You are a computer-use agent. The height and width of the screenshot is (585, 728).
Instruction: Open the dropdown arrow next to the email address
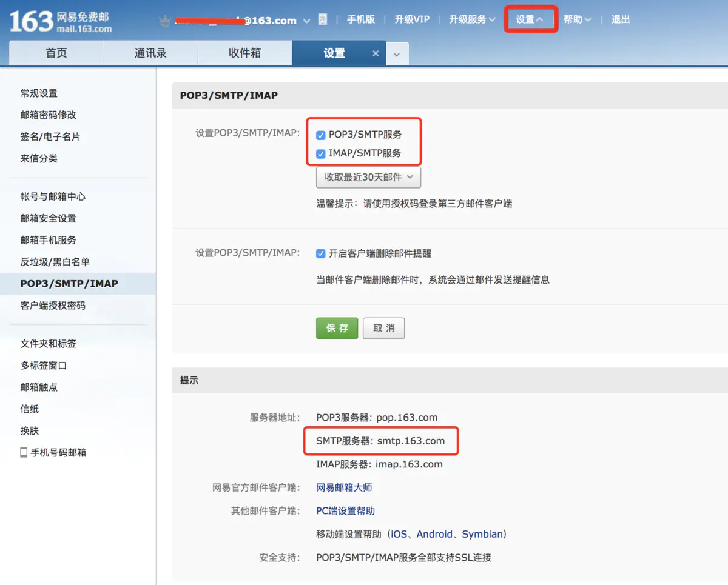click(306, 20)
